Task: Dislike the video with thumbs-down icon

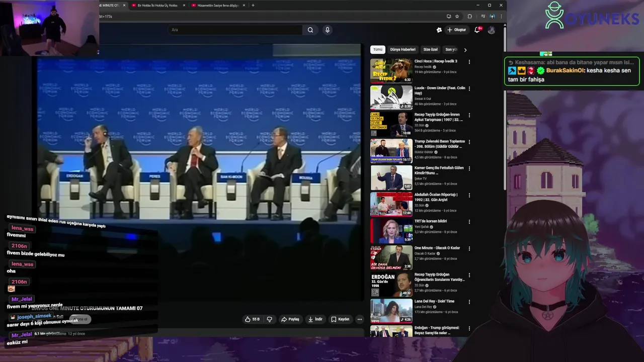Action: pos(270,319)
